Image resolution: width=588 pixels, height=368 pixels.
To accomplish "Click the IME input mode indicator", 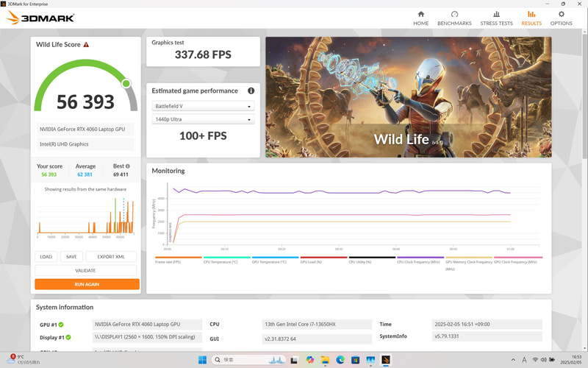I will (524, 360).
